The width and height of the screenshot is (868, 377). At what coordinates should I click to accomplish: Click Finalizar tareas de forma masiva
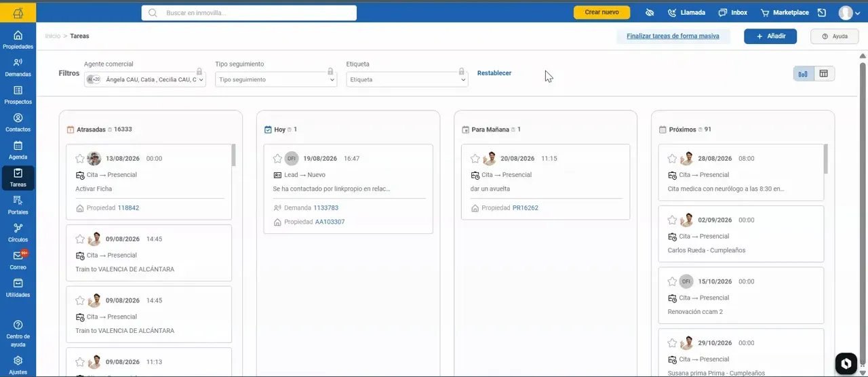(x=673, y=36)
